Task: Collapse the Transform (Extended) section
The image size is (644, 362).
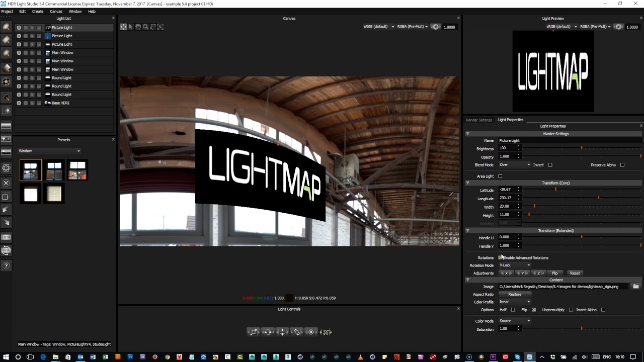Action: coord(467,230)
